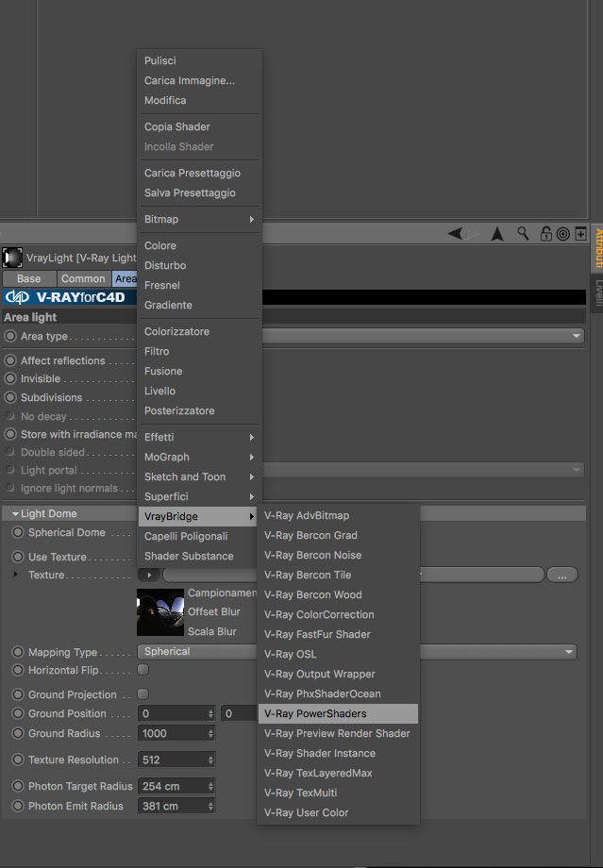The image size is (603, 868).
Task: Select V-Ray AdvBitmap shader
Action: [x=338, y=515]
